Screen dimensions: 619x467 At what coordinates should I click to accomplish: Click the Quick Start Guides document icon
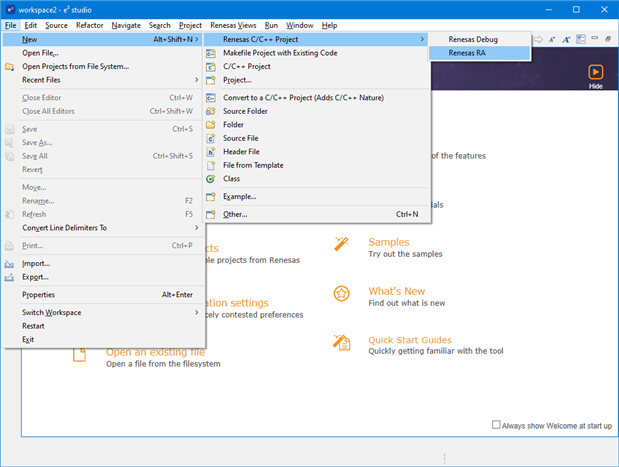click(341, 343)
